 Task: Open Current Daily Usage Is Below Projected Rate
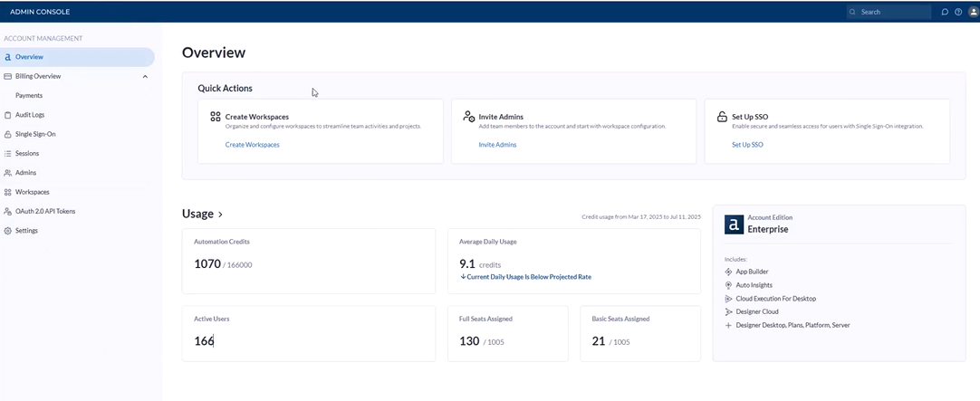click(x=525, y=277)
